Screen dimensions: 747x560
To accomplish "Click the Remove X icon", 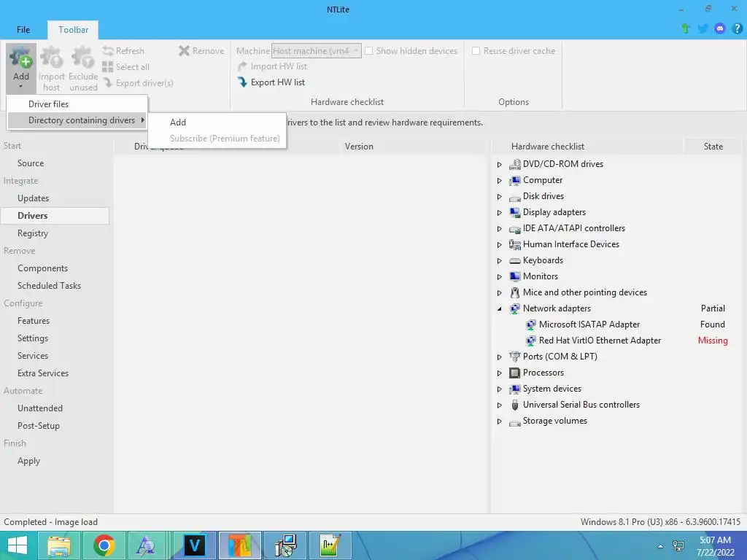I will point(184,50).
